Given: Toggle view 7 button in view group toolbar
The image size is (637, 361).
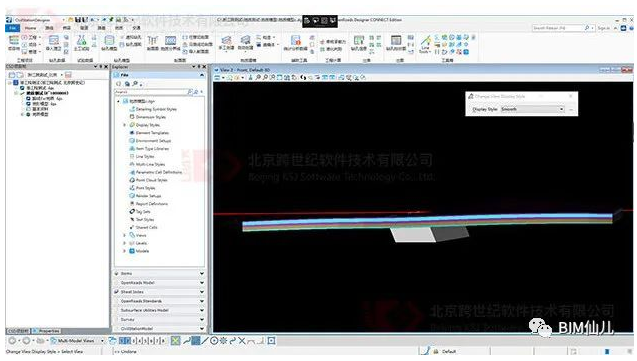Looking at the screenshot, I should point(157,341).
